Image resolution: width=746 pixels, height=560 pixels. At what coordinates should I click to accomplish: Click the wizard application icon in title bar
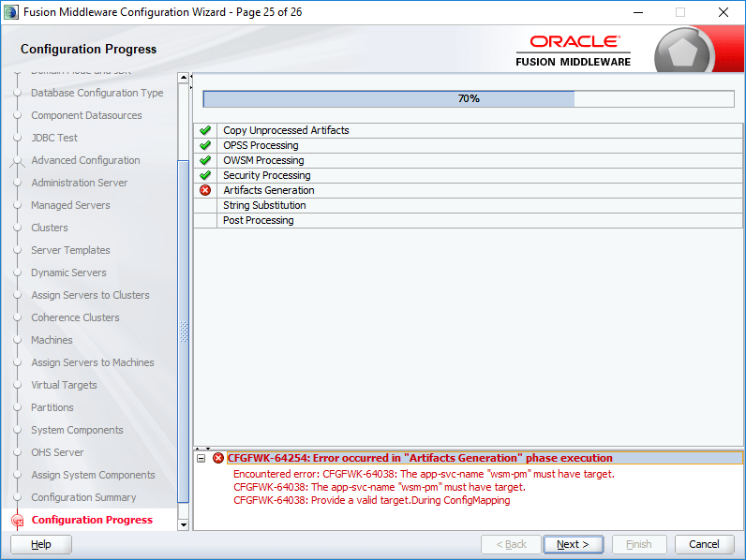[x=11, y=12]
